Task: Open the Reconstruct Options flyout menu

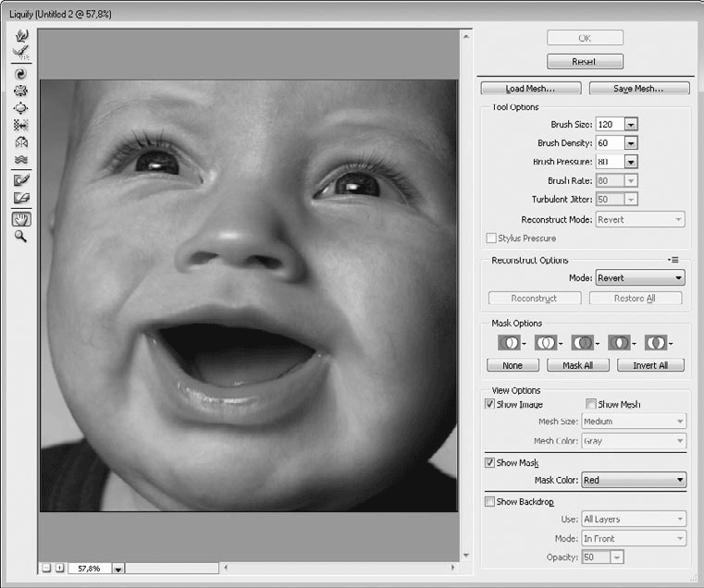Action: (x=673, y=260)
